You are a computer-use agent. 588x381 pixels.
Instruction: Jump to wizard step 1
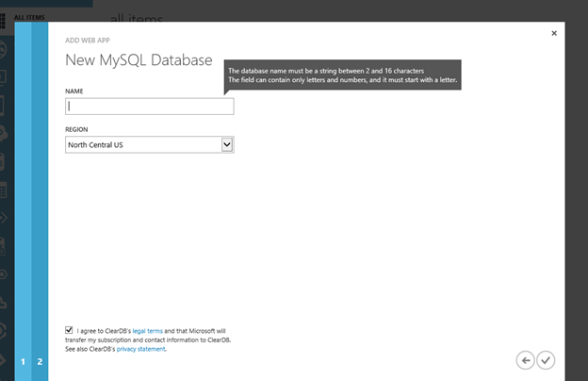point(23,361)
